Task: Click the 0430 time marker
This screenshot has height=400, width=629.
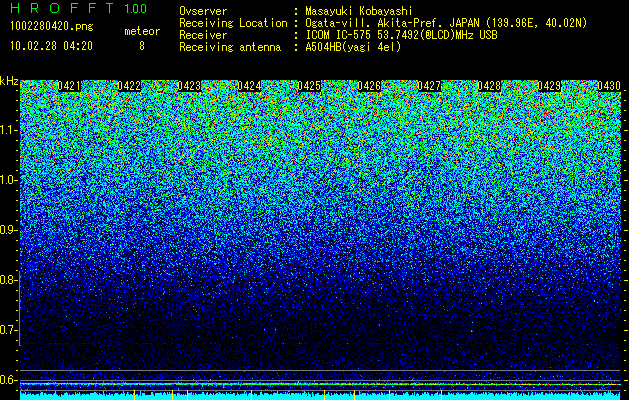Action: [609, 86]
